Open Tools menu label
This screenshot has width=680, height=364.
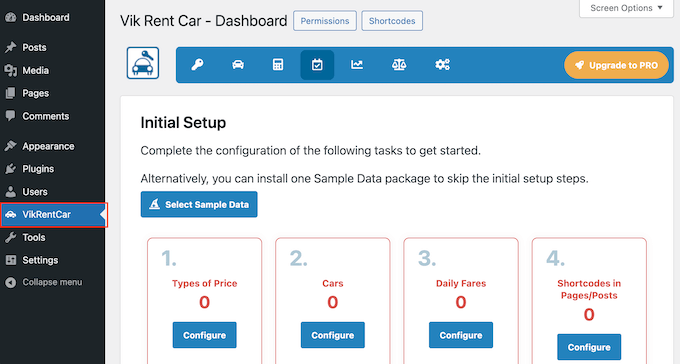pos(34,237)
